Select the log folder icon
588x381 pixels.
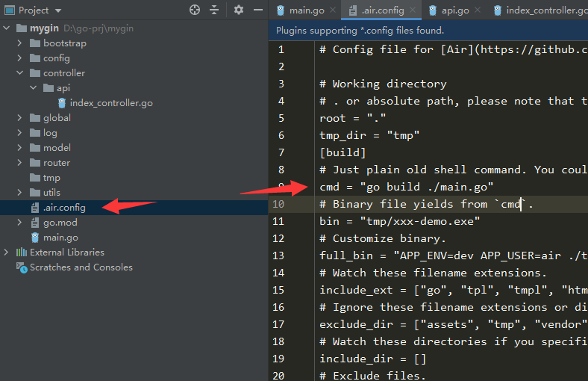point(35,133)
